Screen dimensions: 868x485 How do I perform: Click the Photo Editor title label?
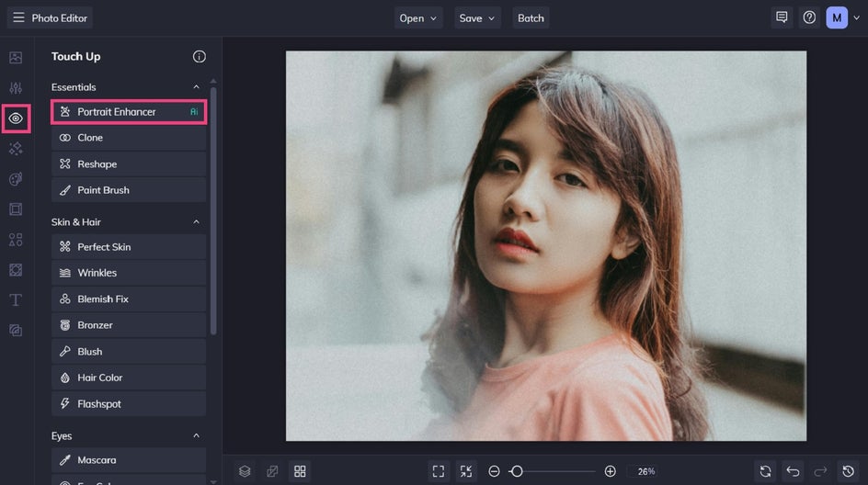[59, 17]
